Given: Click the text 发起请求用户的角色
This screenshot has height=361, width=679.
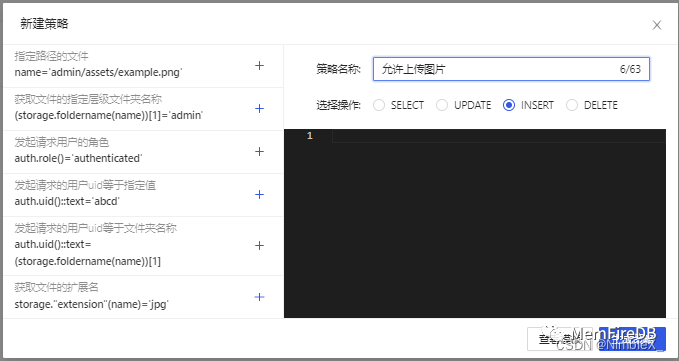Looking at the screenshot, I should click(61, 142).
